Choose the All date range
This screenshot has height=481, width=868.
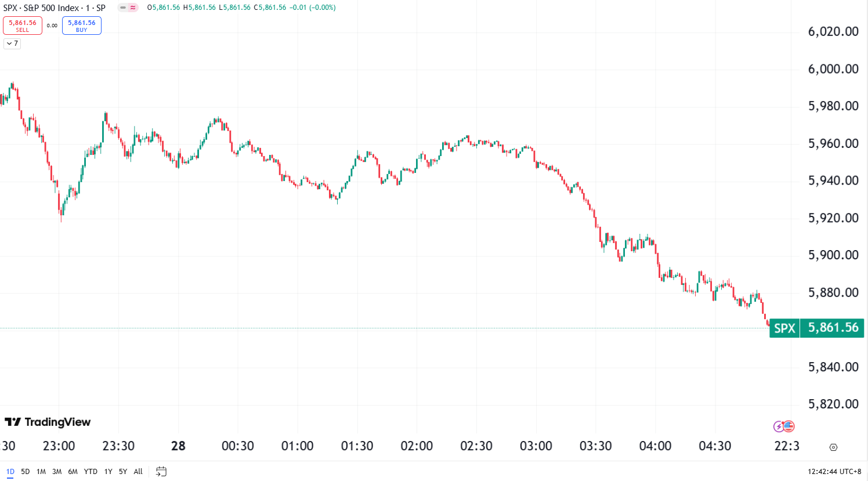coord(138,472)
